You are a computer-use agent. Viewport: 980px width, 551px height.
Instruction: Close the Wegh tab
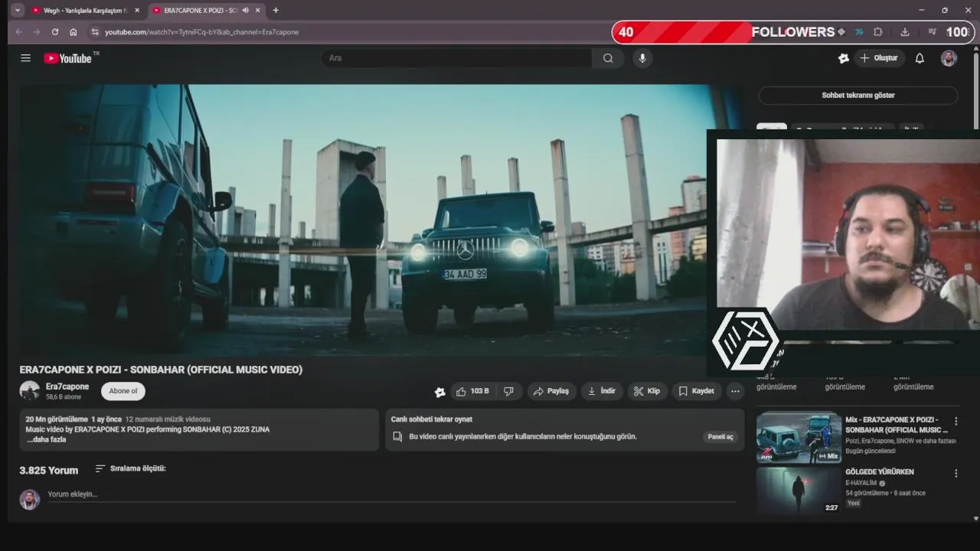point(137,10)
